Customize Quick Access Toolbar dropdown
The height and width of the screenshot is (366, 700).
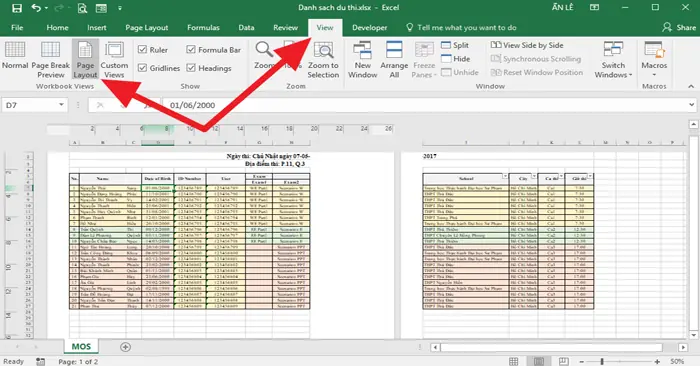point(120,8)
